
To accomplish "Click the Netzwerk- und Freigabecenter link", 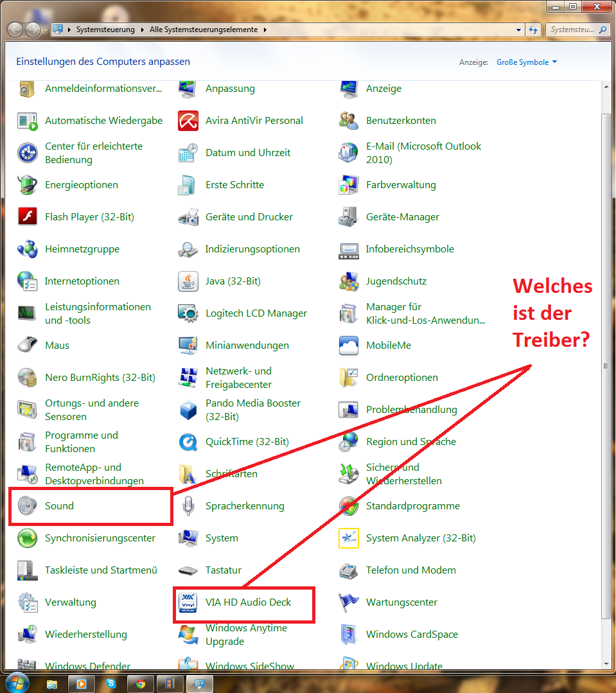I will (238, 378).
